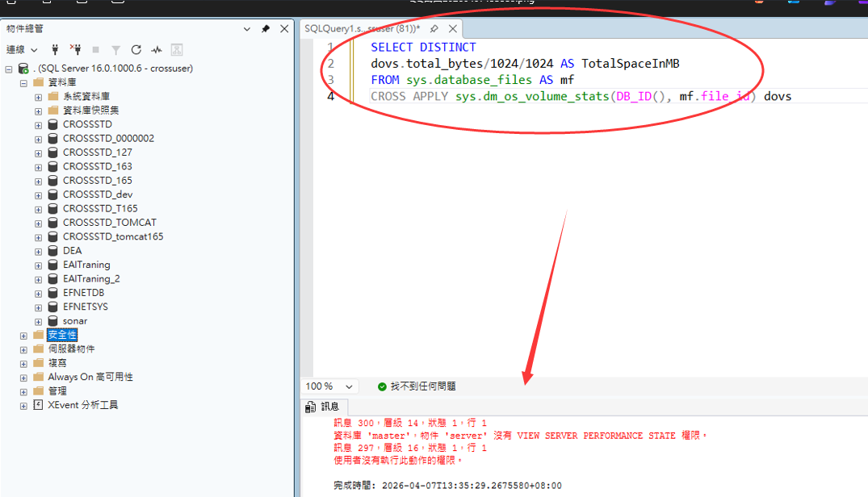Close the SQLQuery1 query tab
Screen dimensions: 868x497
tap(453, 28)
